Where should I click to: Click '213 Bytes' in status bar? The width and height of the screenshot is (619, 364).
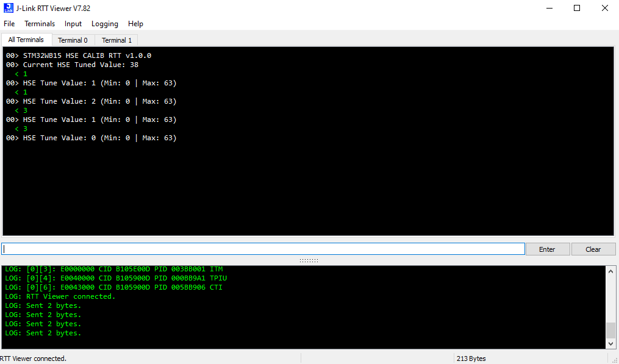coord(471,359)
